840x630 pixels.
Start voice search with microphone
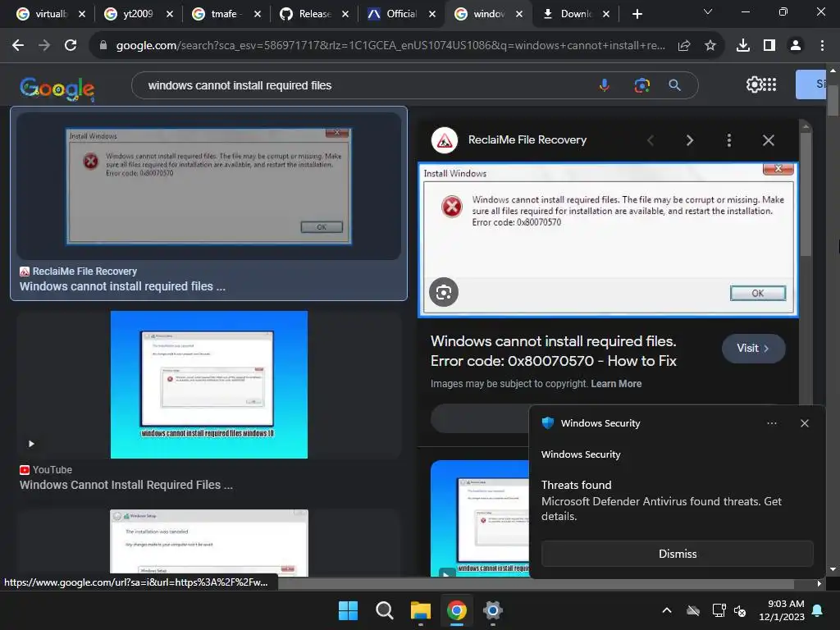605,85
